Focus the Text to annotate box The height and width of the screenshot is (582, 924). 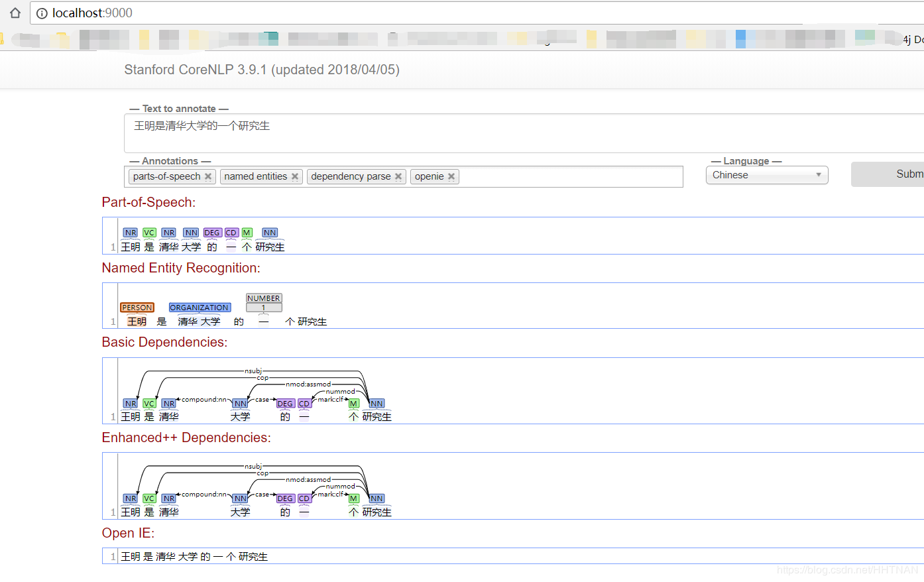524,133
